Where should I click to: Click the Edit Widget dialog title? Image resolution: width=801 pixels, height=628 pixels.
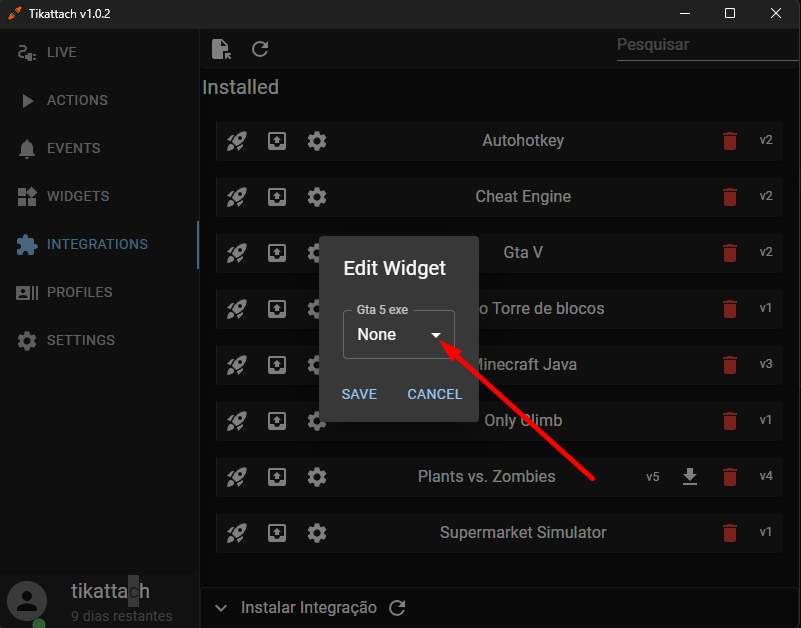point(394,268)
